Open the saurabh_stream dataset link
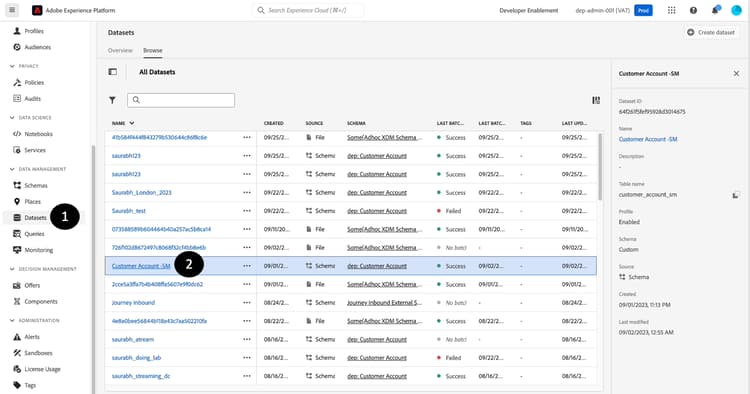Viewport: 750px width, 394px height. (x=133, y=339)
